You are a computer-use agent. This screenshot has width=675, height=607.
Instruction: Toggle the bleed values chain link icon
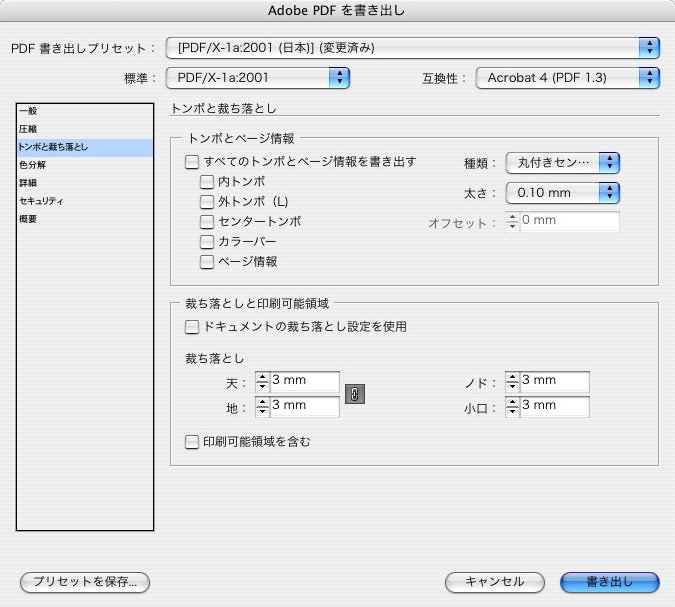[x=355, y=394]
